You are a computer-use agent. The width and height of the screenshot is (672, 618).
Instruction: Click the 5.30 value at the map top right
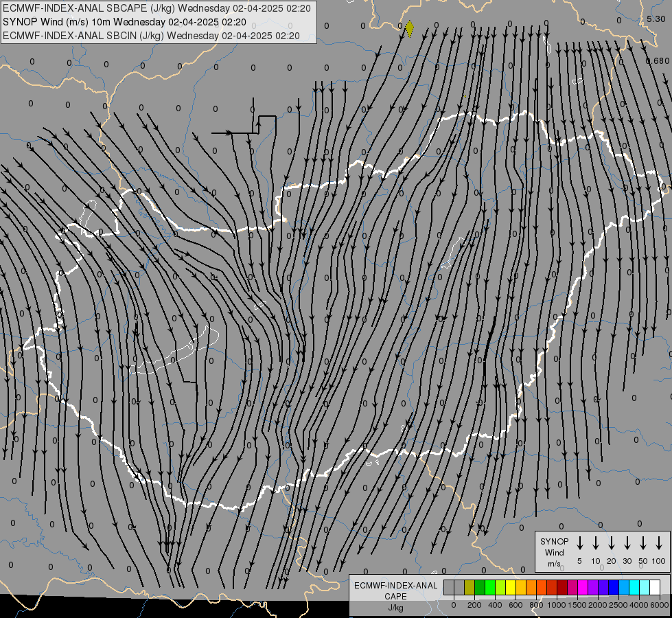(656, 19)
